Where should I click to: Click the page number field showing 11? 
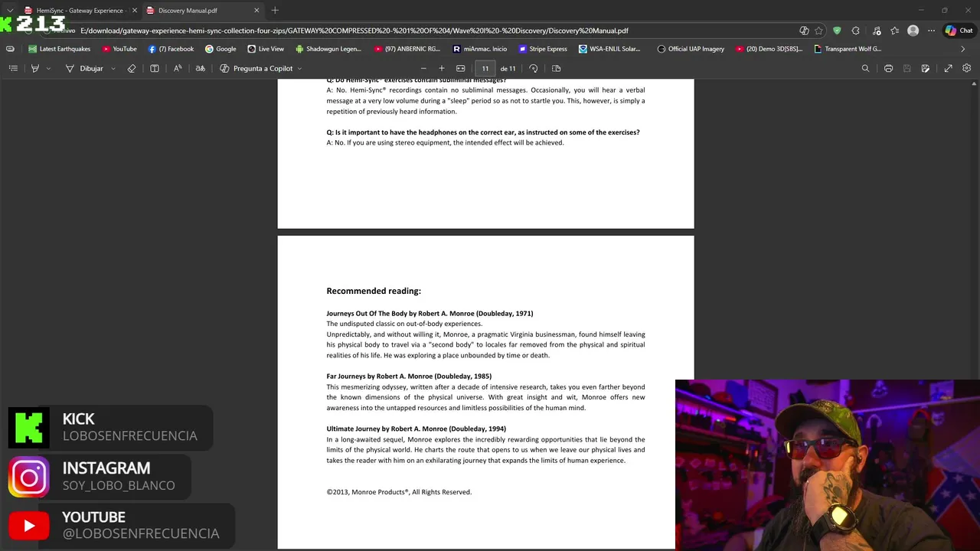485,68
